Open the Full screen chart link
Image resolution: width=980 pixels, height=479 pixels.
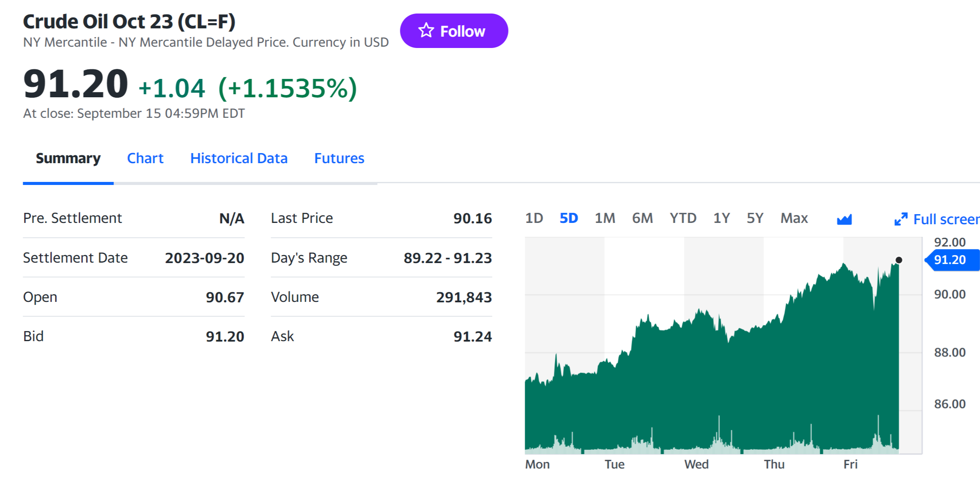946,219
